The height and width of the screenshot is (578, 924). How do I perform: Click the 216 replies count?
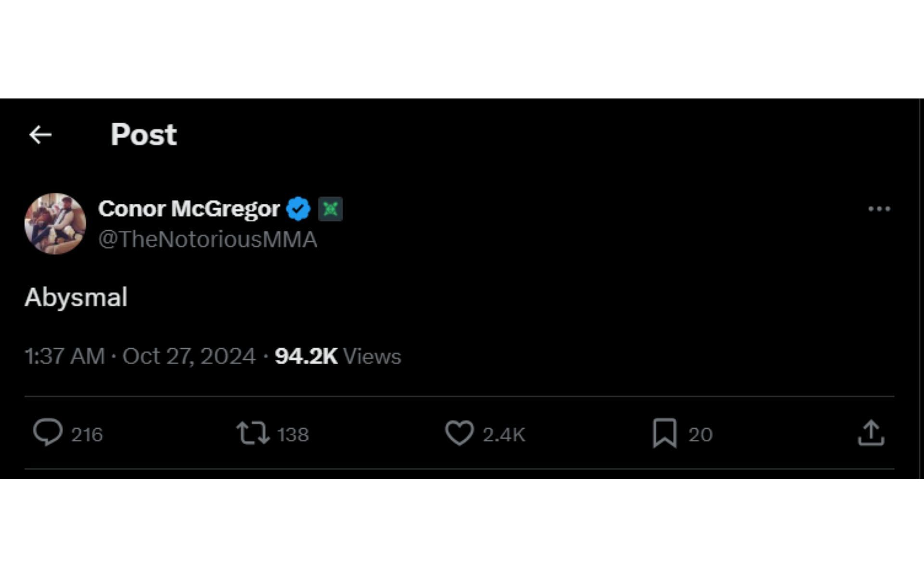(x=87, y=434)
